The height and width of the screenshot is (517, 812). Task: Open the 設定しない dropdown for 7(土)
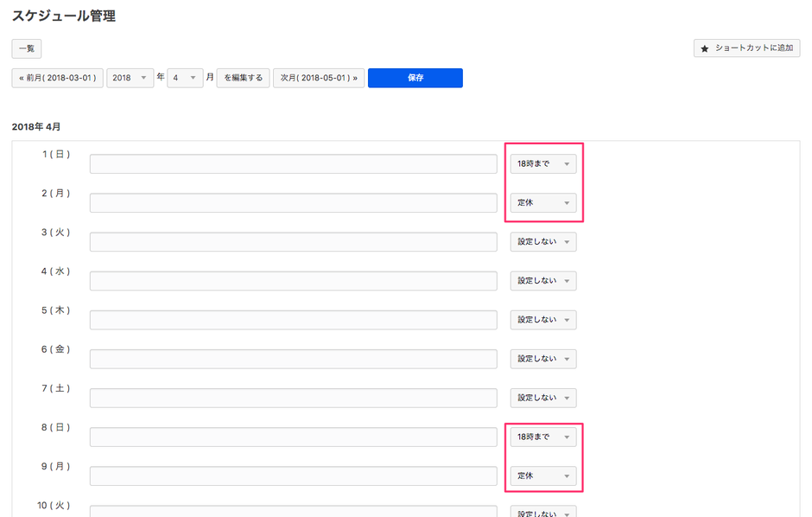(543, 398)
